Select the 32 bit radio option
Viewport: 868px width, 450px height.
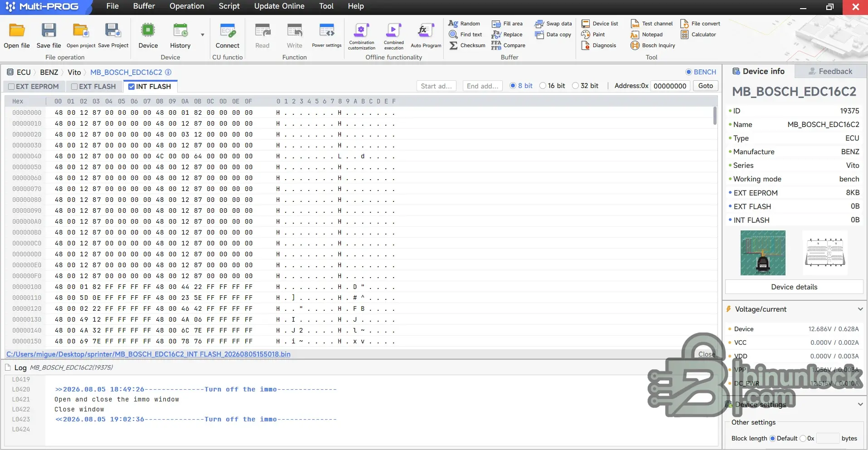[575, 86]
